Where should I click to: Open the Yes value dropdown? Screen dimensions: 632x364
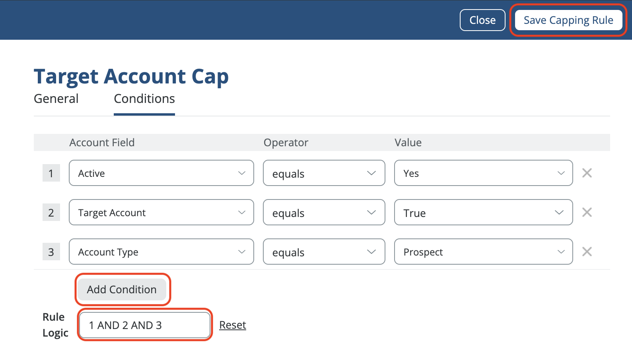coord(483,173)
